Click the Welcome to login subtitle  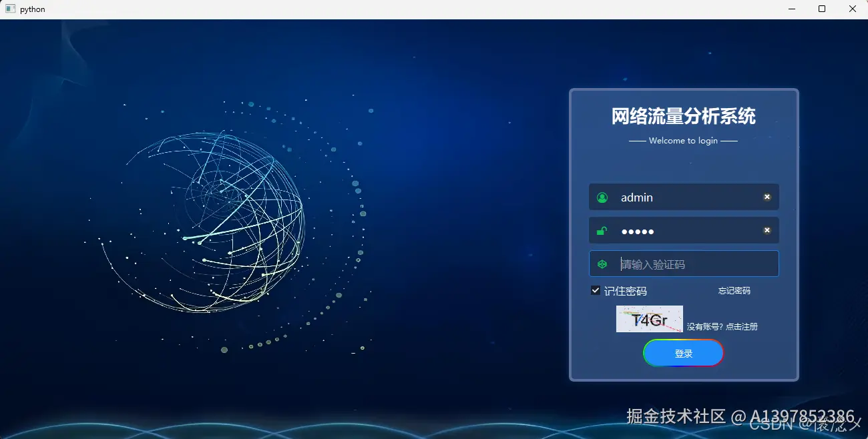(682, 140)
